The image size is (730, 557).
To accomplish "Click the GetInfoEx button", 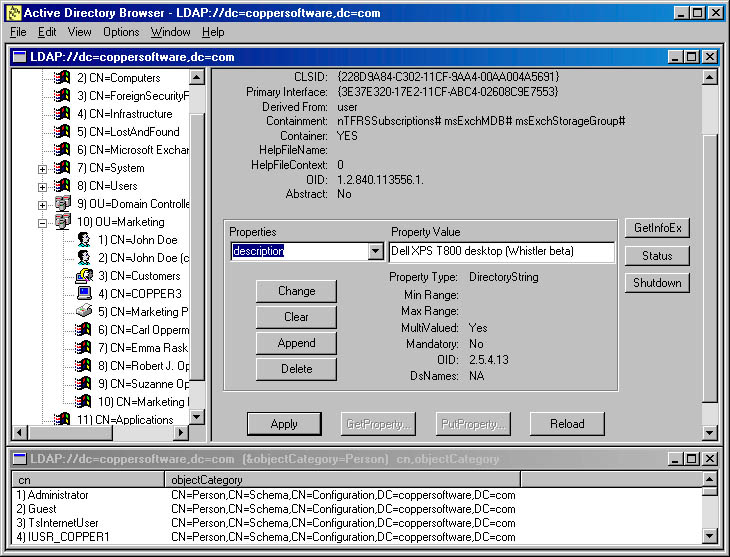I will 657,229.
